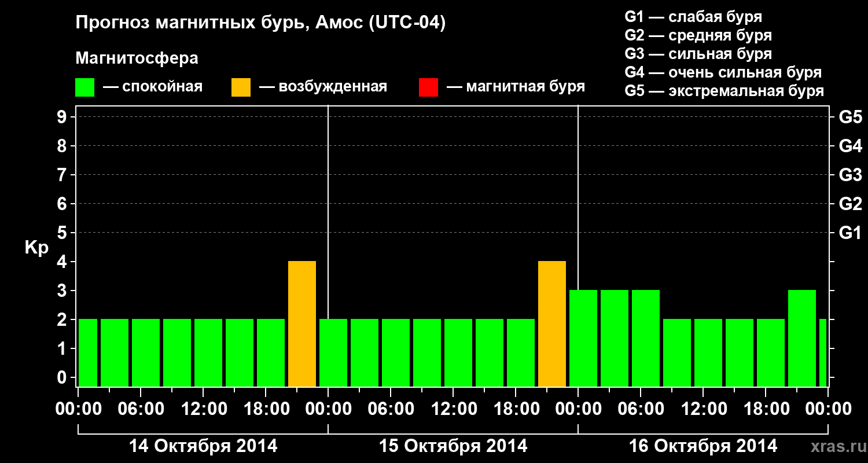Click 'G4 — очень сильная буря' legend line

click(723, 72)
